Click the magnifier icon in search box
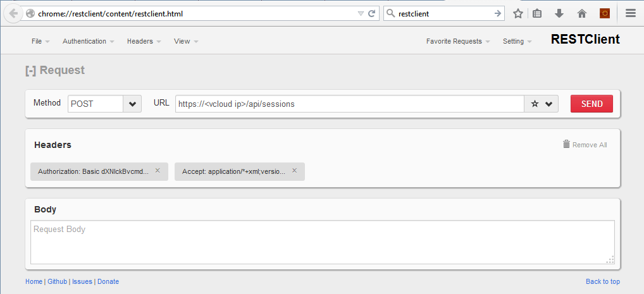 [391, 13]
